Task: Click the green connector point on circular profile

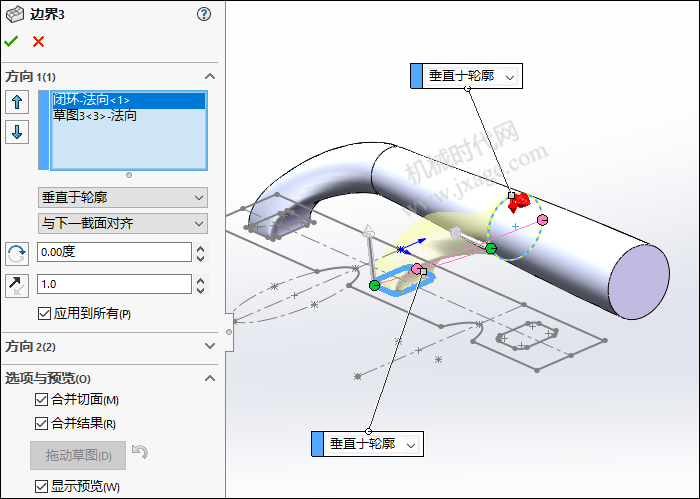Action: pos(491,248)
